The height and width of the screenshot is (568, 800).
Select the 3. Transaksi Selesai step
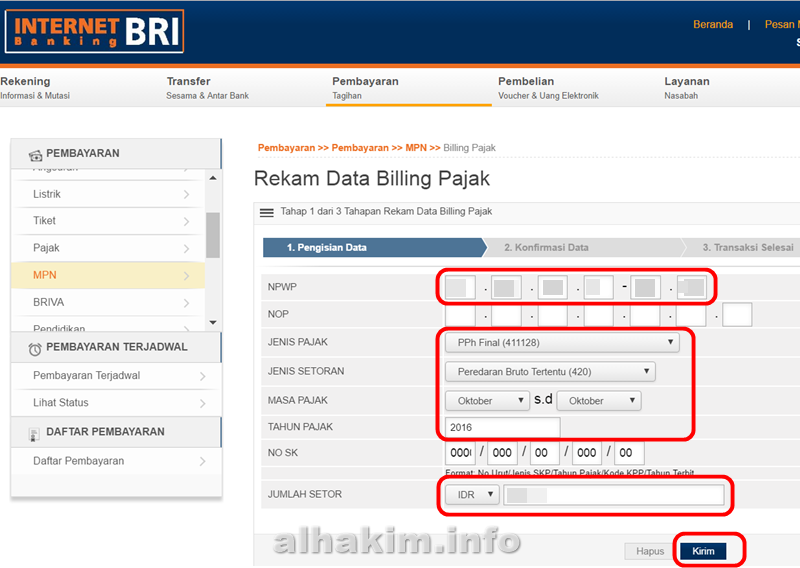(741, 248)
